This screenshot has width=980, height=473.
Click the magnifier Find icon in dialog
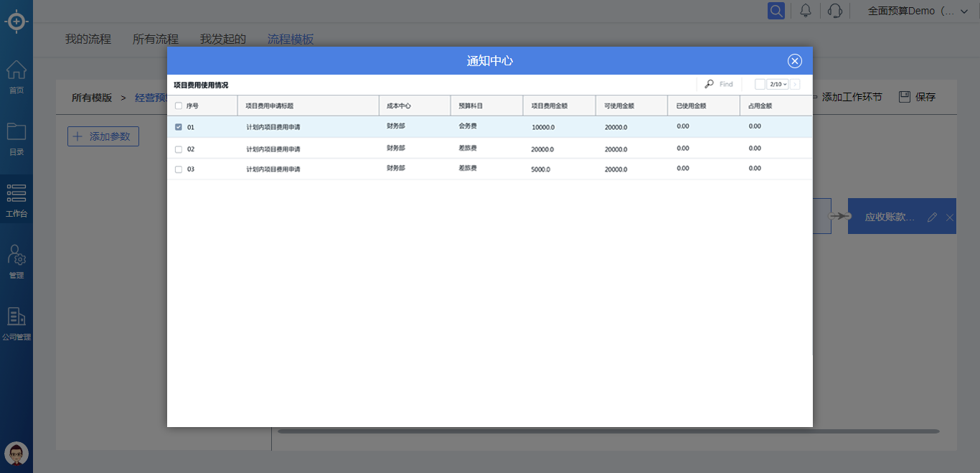709,84
